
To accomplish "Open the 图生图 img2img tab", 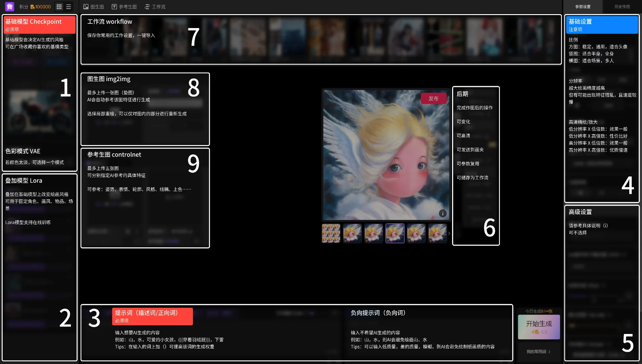I will tap(94, 7).
